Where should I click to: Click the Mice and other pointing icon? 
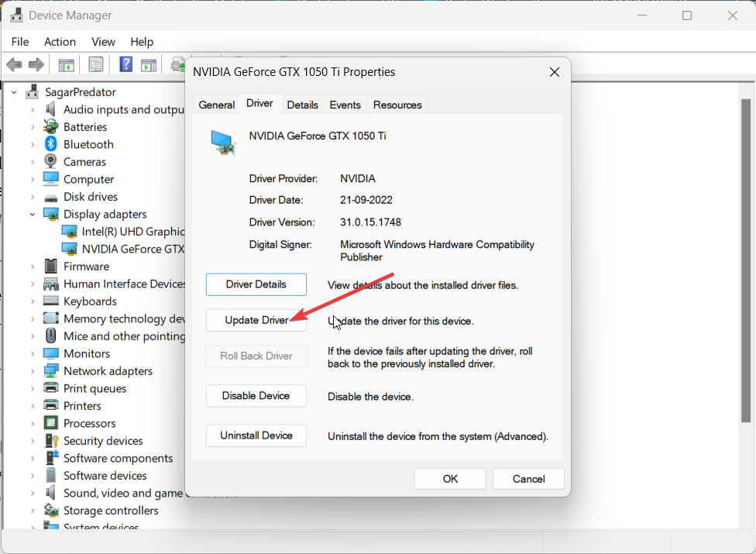pyautogui.click(x=50, y=335)
